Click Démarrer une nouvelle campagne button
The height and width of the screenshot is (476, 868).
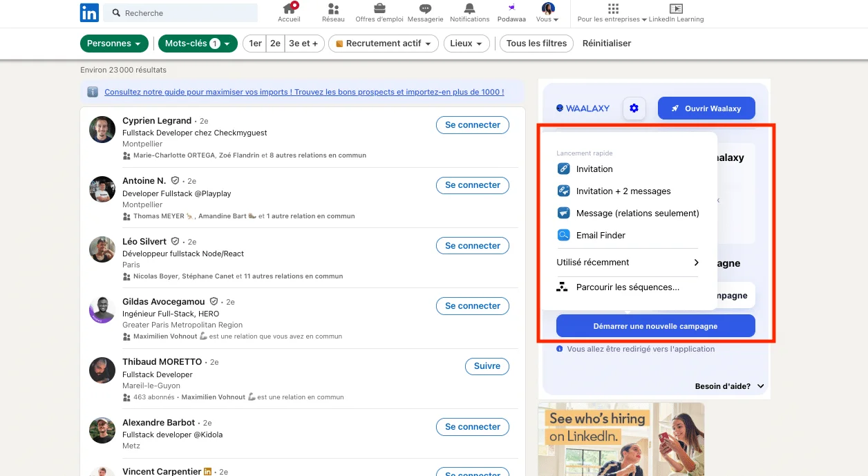tap(655, 326)
